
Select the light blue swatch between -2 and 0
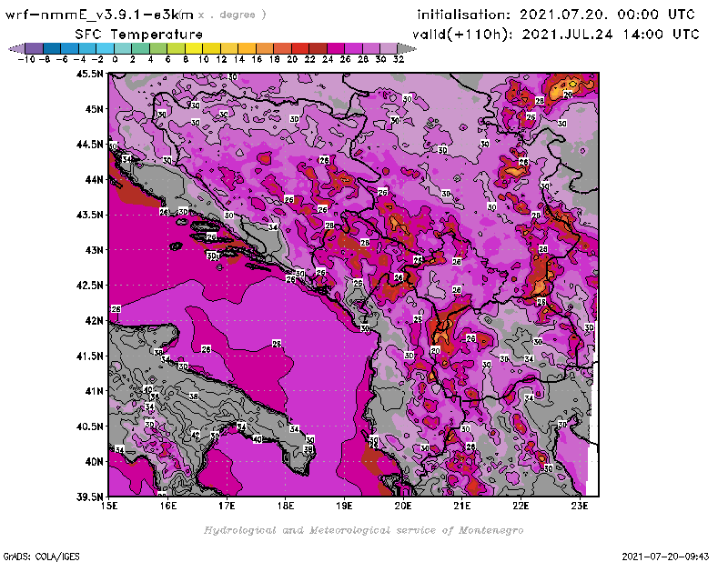click(106, 48)
